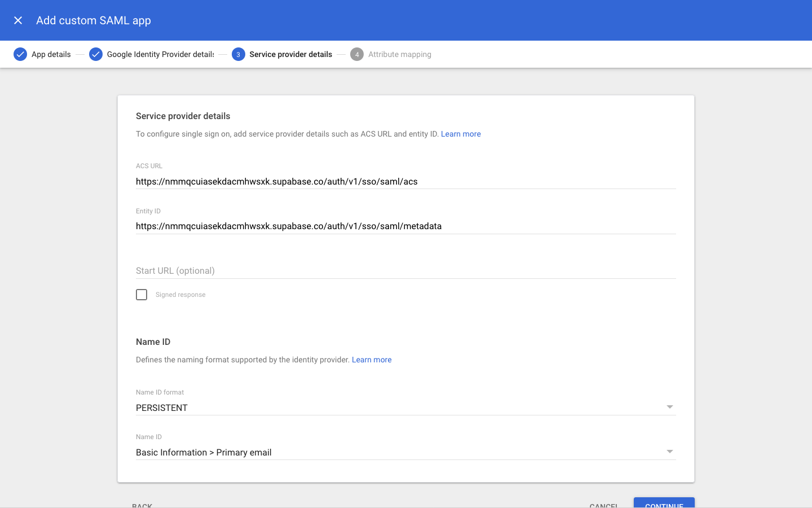
Task: Click the ACS URL input field
Action: pos(405,181)
